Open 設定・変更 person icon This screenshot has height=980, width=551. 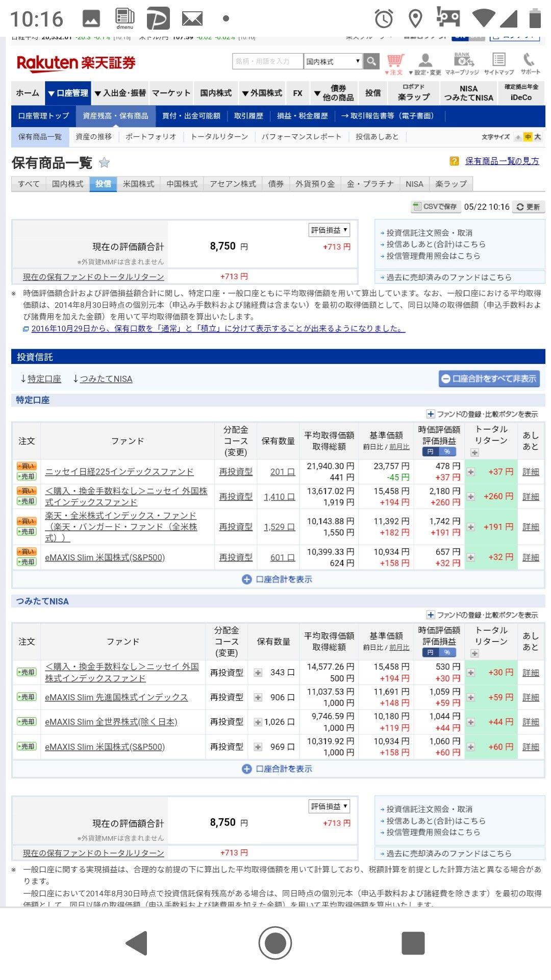(x=425, y=64)
